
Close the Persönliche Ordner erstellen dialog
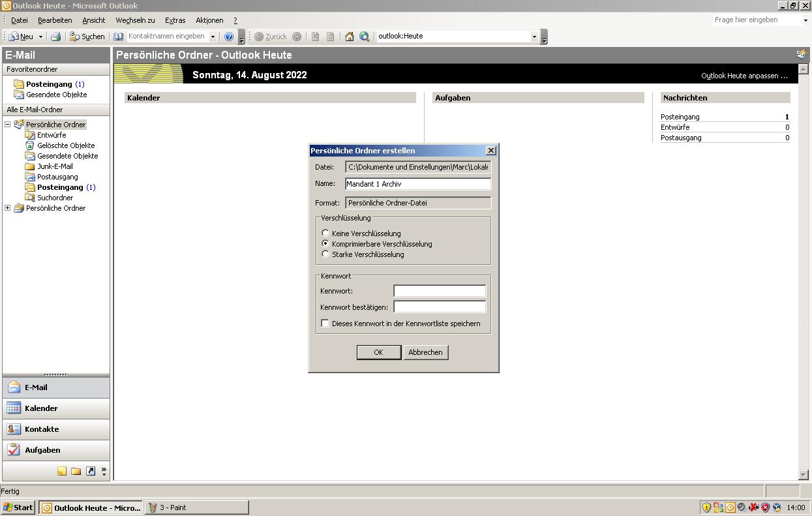point(491,151)
